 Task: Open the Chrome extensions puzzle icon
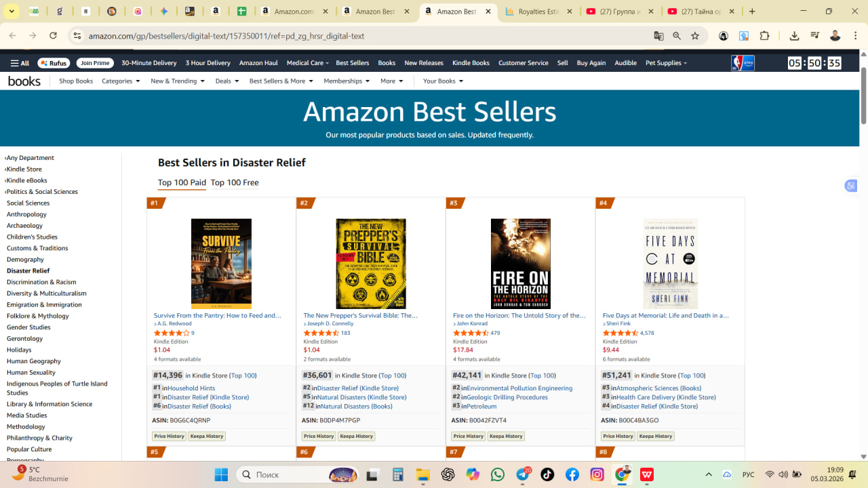pyautogui.click(x=765, y=36)
